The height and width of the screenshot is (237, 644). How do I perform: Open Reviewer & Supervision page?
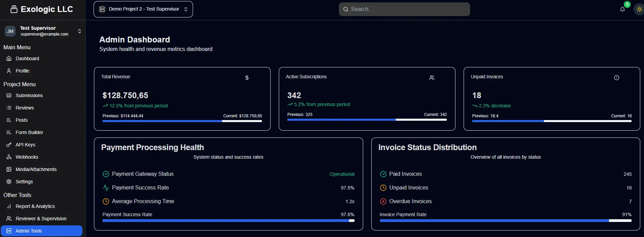click(41, 219)
